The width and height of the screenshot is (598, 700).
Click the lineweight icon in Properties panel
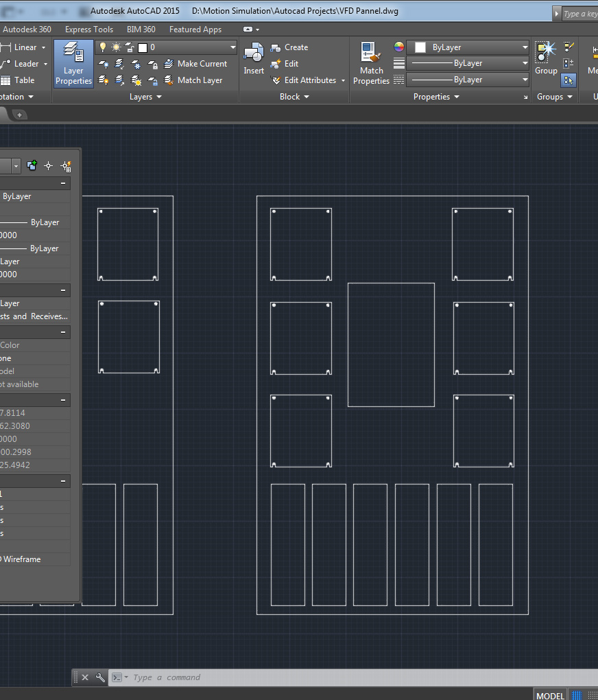click(399, 63)
